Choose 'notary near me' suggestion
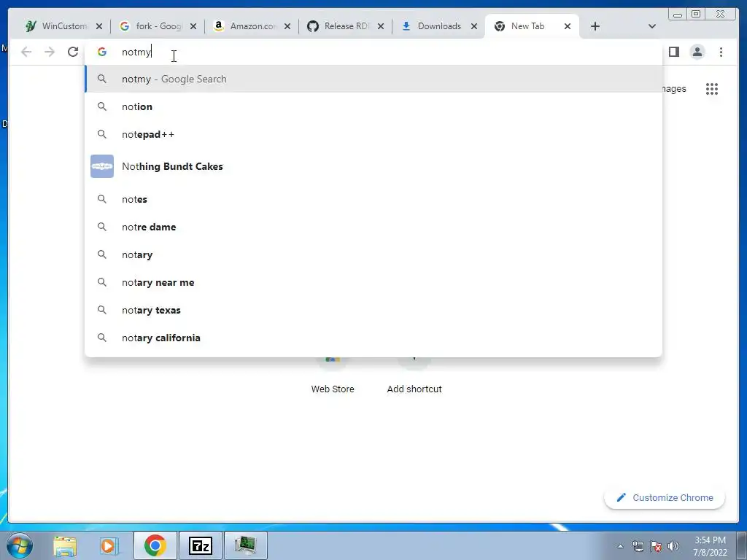Screen dimensions: 747x560 pos(374,282)
